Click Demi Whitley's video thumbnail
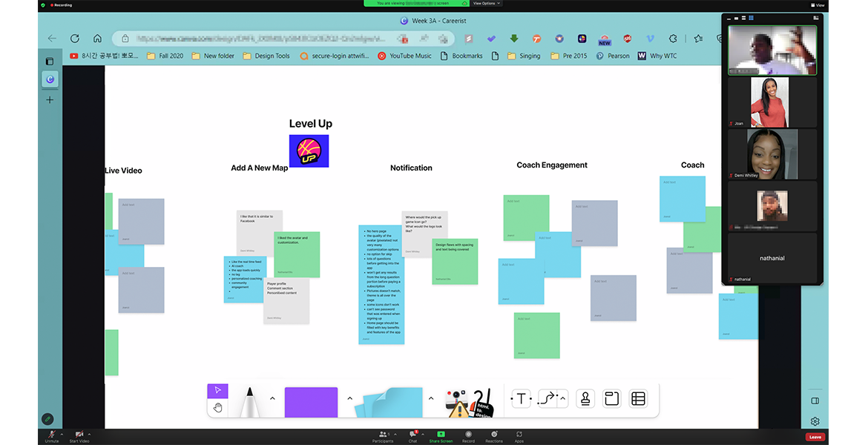This screenshot has height=445, width=868. click(772, 154)
